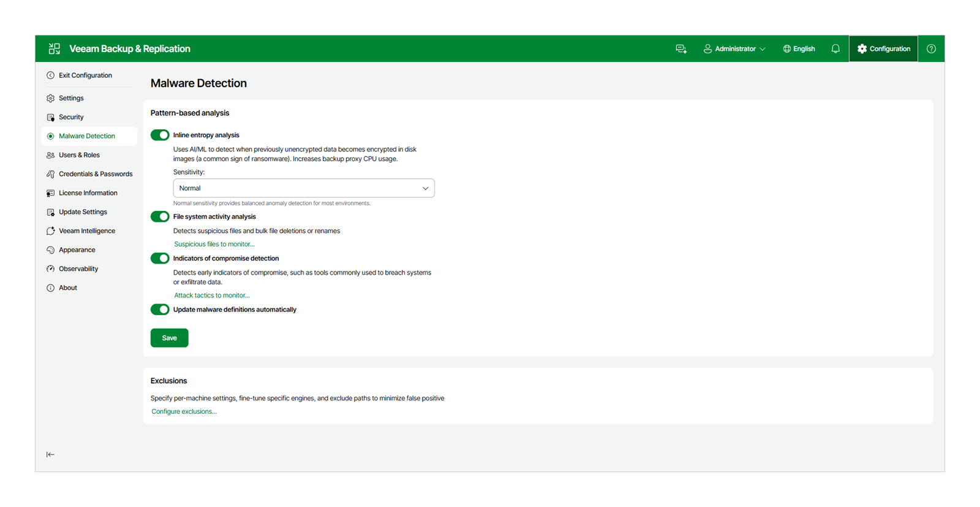Open Attack tactics to monitor link
This screenshot has width=980, height=507.
point(212,295)
